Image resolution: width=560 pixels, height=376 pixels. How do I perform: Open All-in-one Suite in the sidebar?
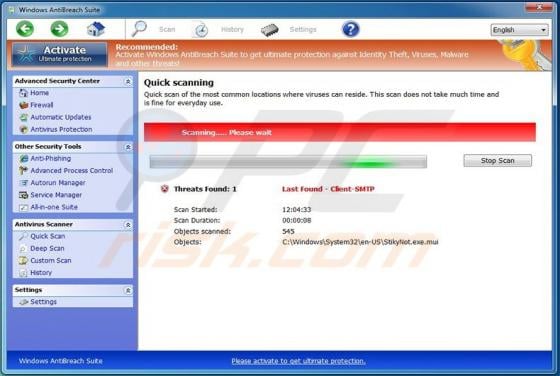[x=54, y=207]
